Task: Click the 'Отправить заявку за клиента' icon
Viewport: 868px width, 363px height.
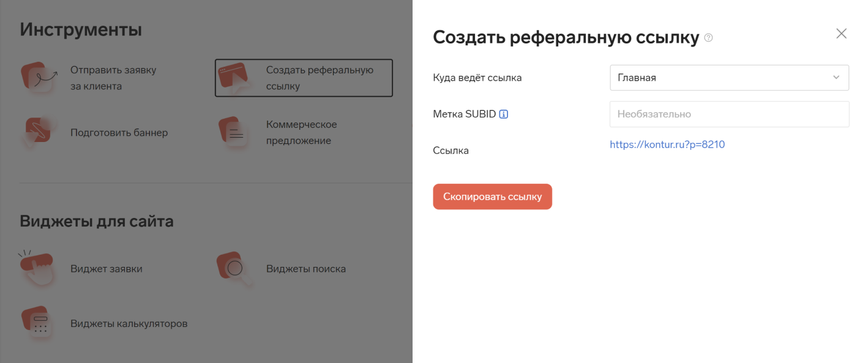Action: point(39,78)
